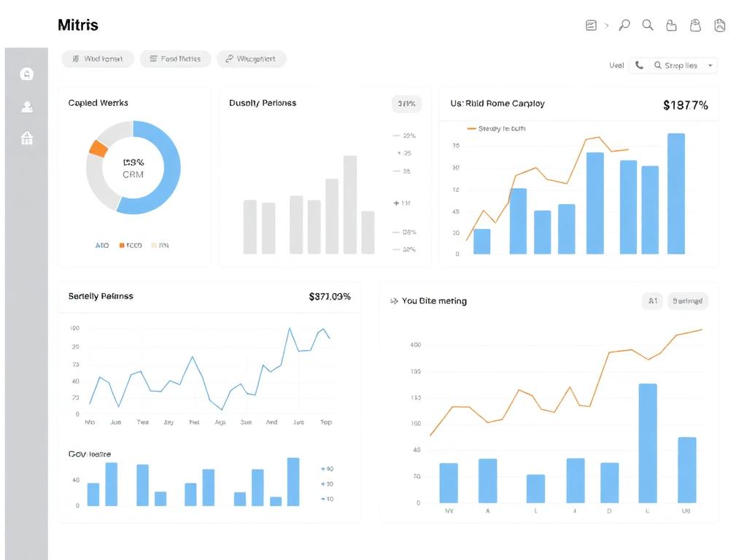Open the store icon at the sidebar bottom
Viewport: 747px width, 560px height.
[26, 138]
